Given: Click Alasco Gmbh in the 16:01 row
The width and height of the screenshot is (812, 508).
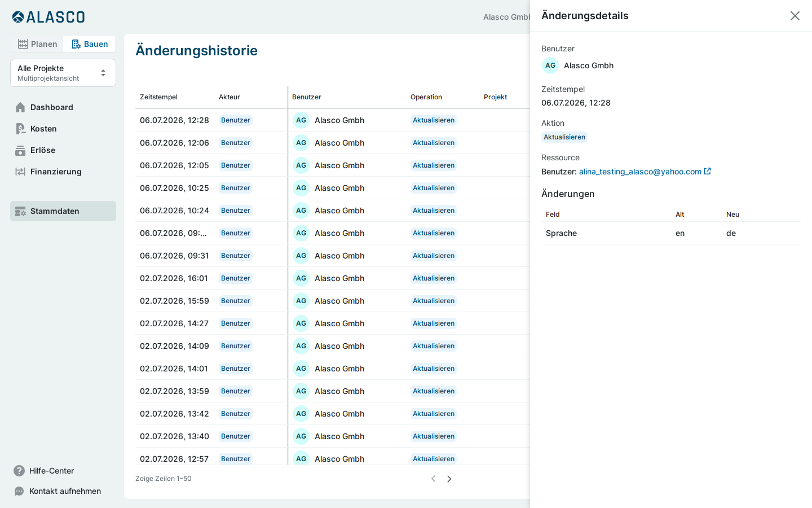Looking at the screenshot, I should [x=339, y=278].
